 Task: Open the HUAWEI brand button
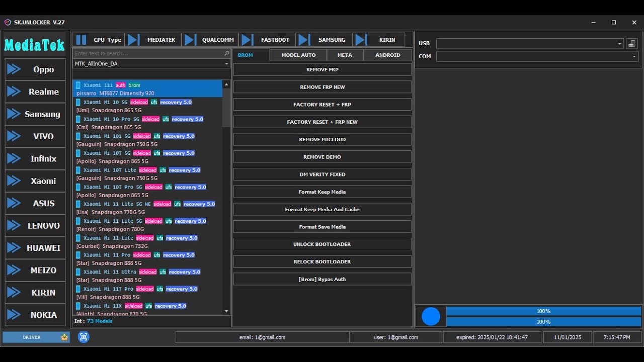click(x=35, y=248)
